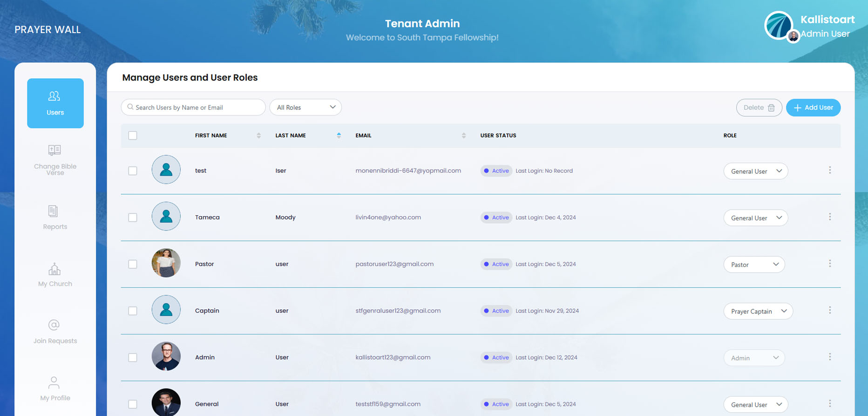Open Join Requests icon in sidebar
Screen dimensions: 868x416
coord(54,325)
